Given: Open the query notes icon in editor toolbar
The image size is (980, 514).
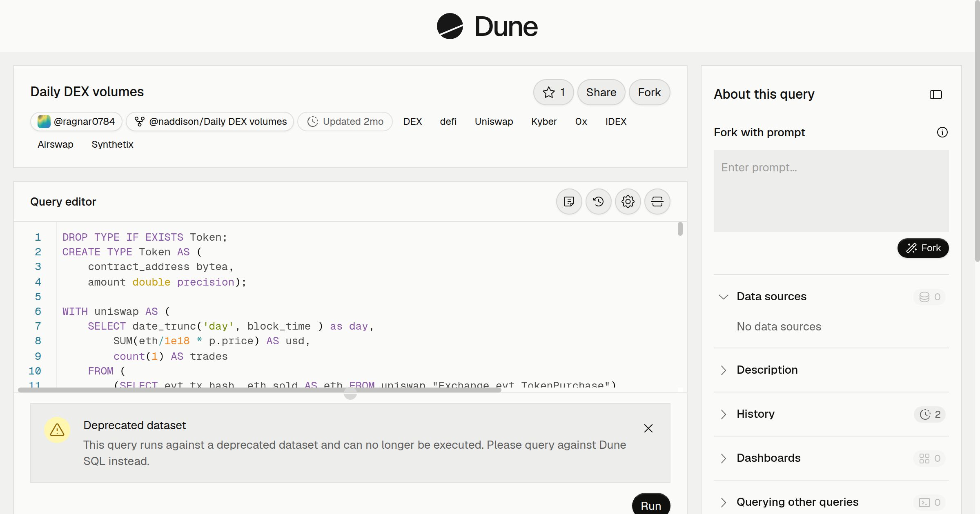Looking at the screenshot, I should [569, 202].
